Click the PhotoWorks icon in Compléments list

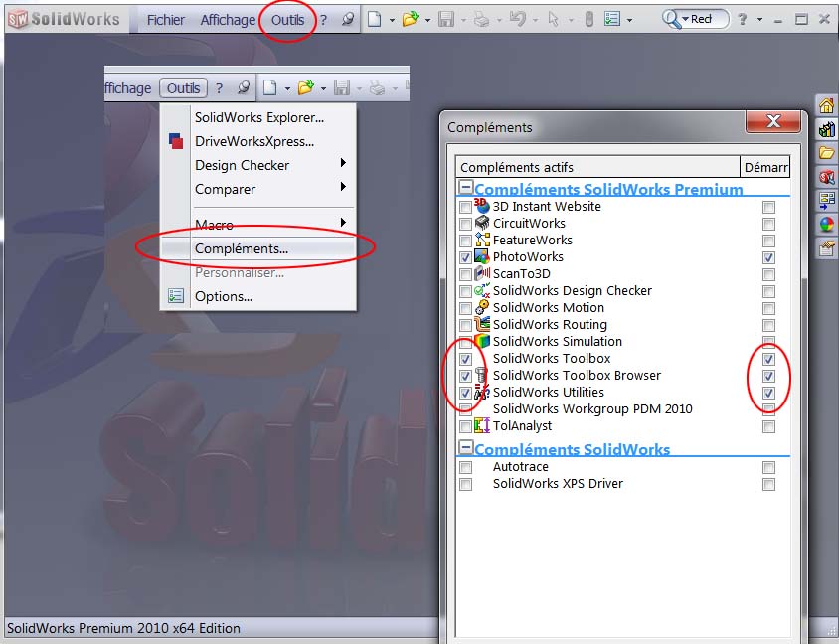tap(481, 256)
